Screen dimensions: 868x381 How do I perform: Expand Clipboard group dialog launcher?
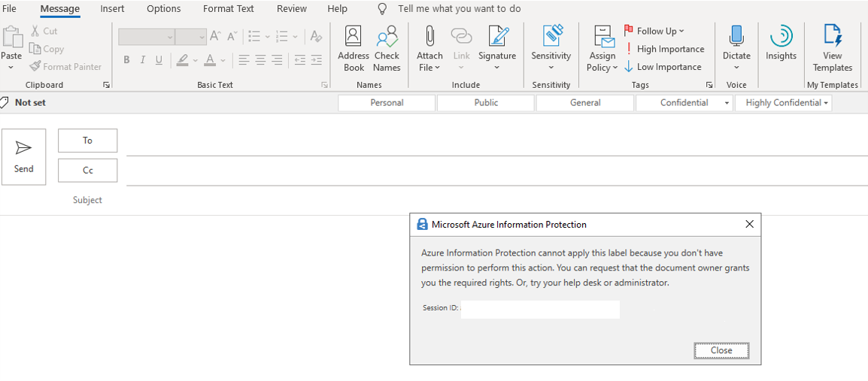pyautogui.click(x=106, y=85)
